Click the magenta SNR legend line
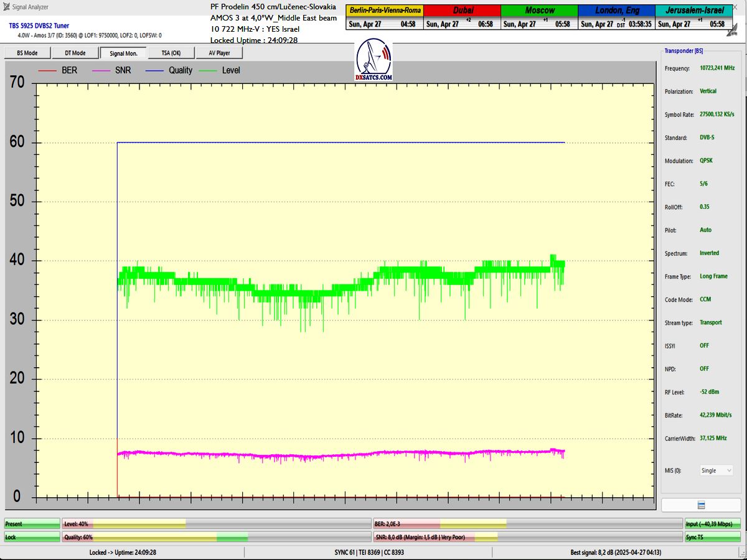The image size is (747, 560). (102, 71)
